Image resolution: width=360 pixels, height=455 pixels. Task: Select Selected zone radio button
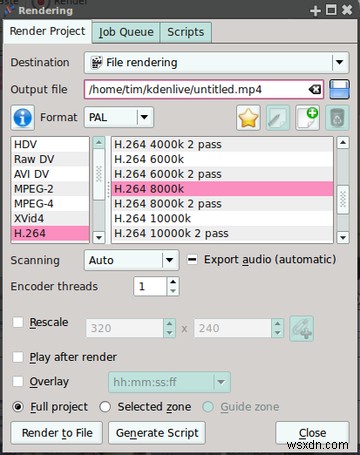point(105,407)
